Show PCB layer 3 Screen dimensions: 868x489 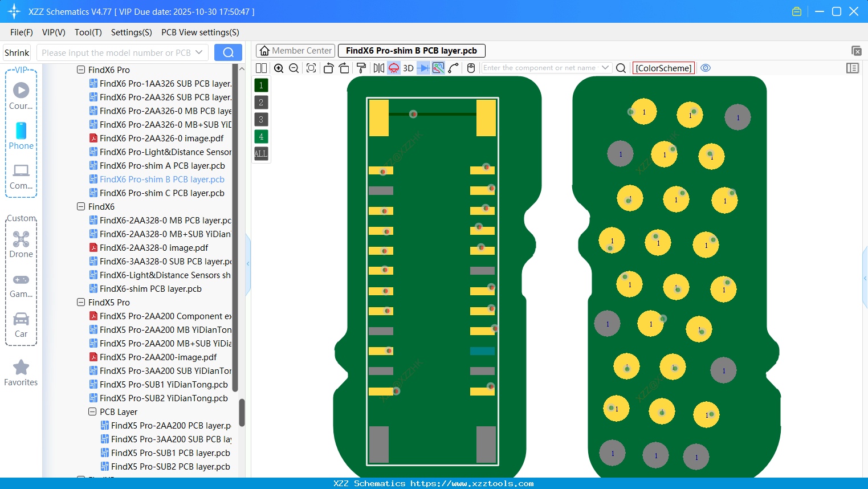(x=261, y=119)
